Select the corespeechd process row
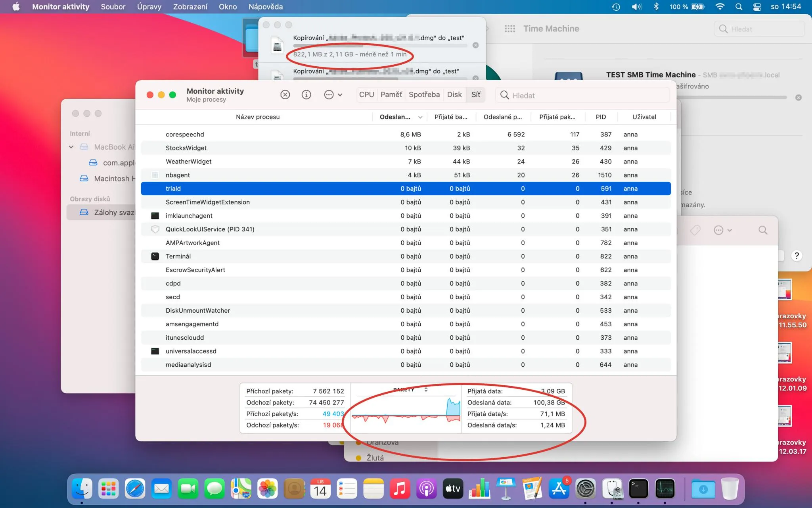Viewport: 812px width, 508px height. pyautogui.click(x=406, y=135)
